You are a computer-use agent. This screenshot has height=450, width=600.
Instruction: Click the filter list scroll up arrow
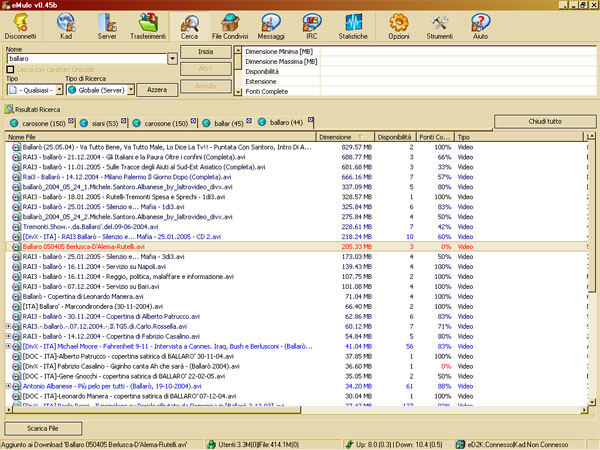tap(238, 50)
